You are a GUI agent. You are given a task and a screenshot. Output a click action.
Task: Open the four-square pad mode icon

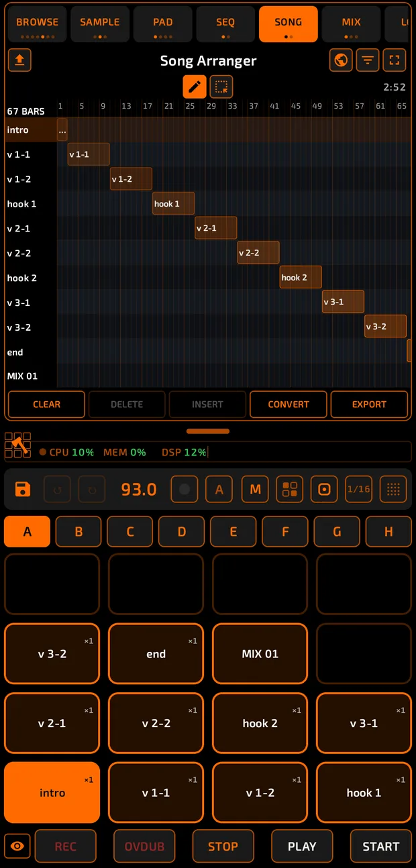coord(290,490)
